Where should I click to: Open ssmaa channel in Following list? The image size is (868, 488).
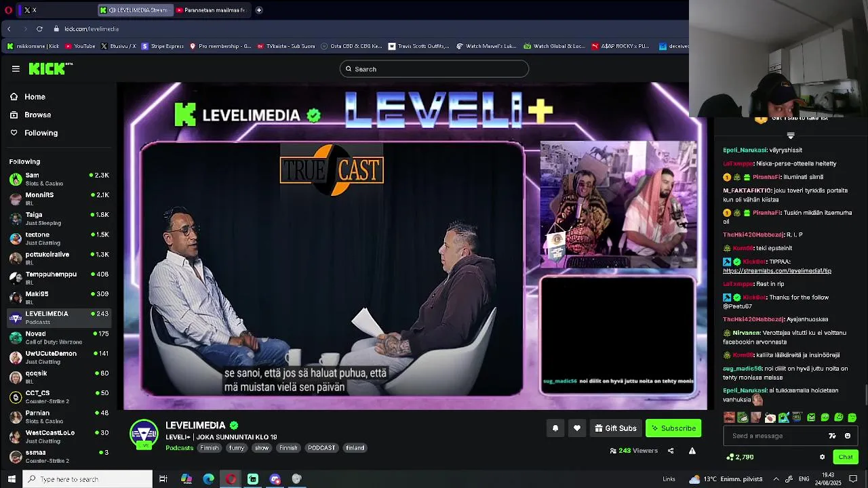[58, 456]
